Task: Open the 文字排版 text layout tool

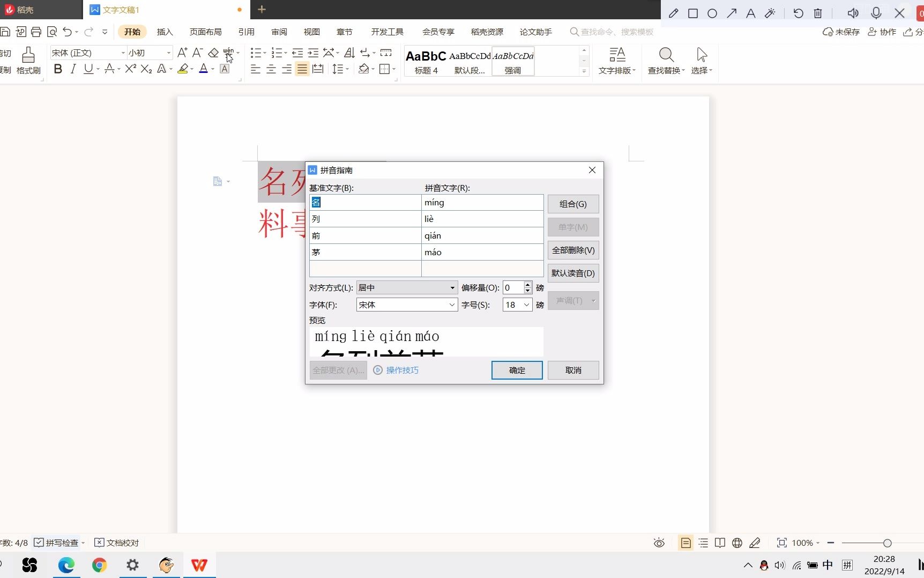Action: point(617,60)
